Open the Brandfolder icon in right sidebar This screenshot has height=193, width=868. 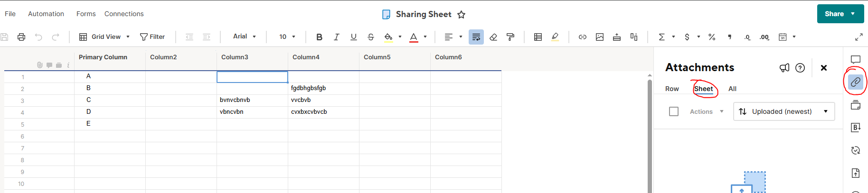856,127
